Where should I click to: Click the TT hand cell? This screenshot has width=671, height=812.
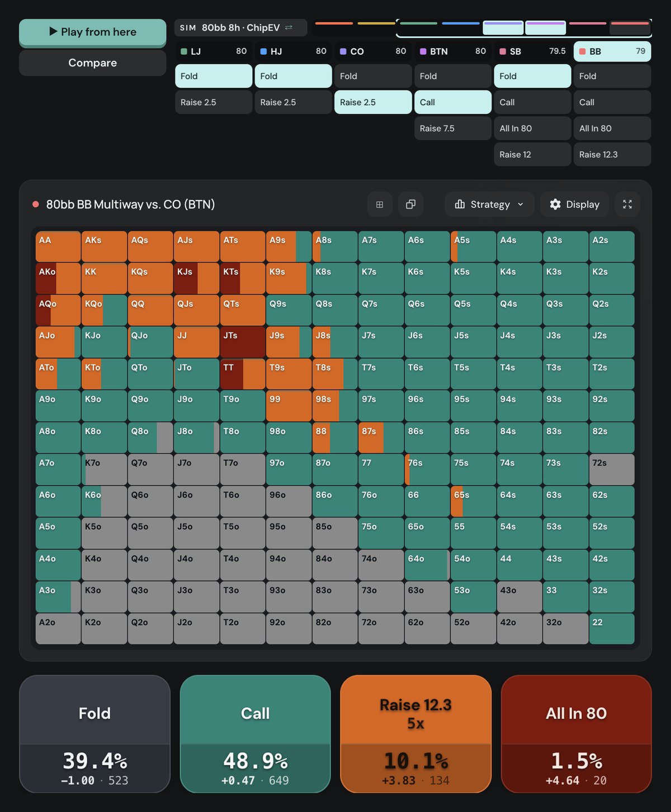tap(243, 374)
